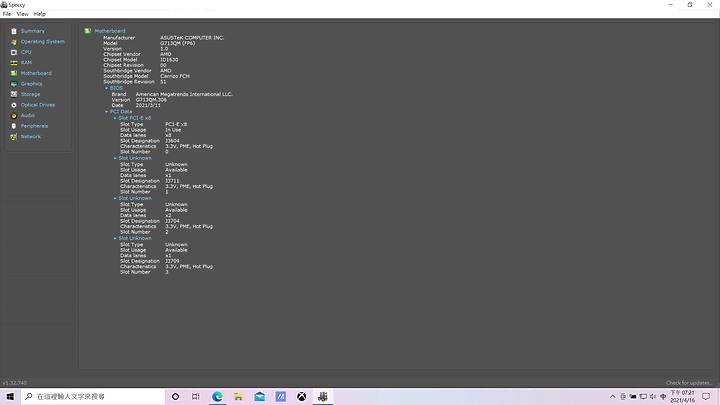Screen dimensions: 720x405
Task: Select the model value G713QM (FP6)
Action: pos(177,43)
